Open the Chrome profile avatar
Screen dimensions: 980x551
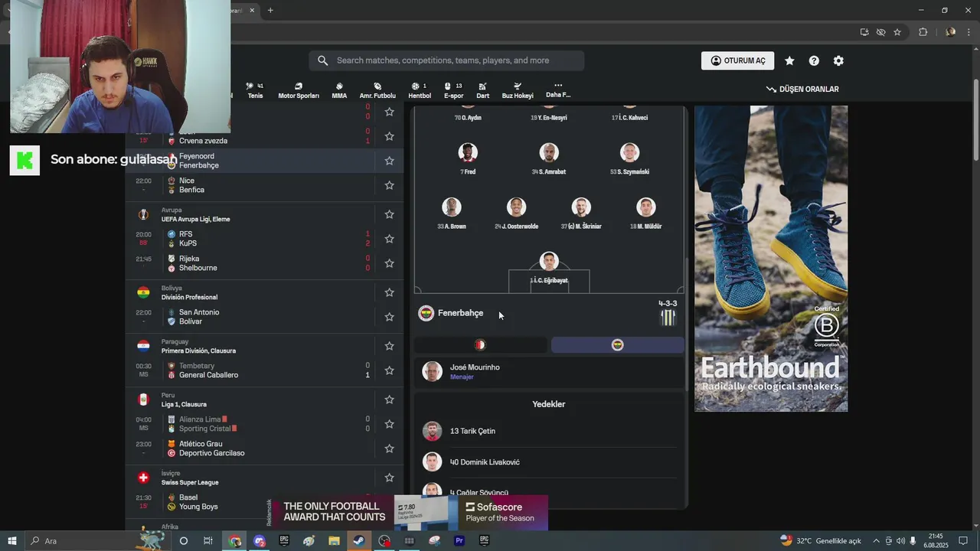pyautogui.click(x=950, y=32)
